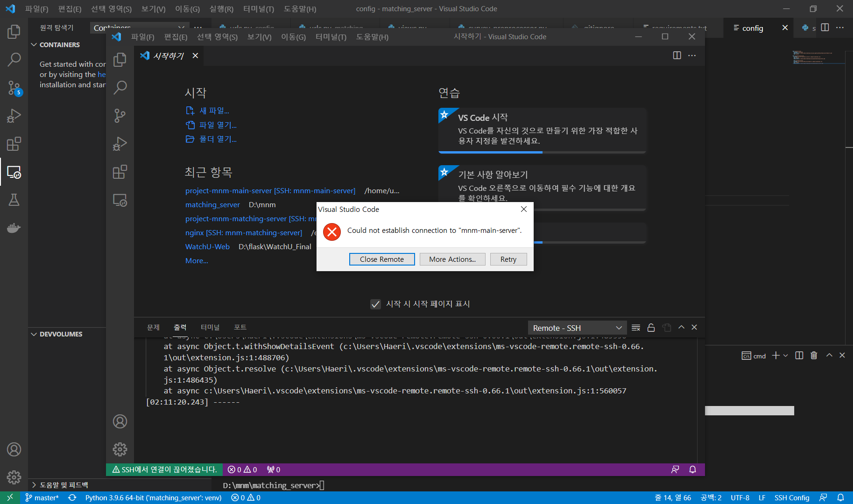Open recent project-mnm-main-server SSH link

click(x=270, y=191)
